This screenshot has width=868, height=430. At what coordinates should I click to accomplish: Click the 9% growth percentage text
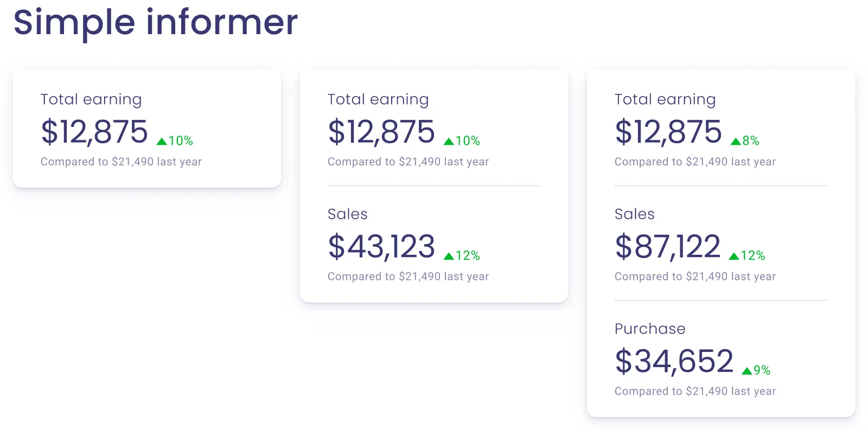point(762,370)
